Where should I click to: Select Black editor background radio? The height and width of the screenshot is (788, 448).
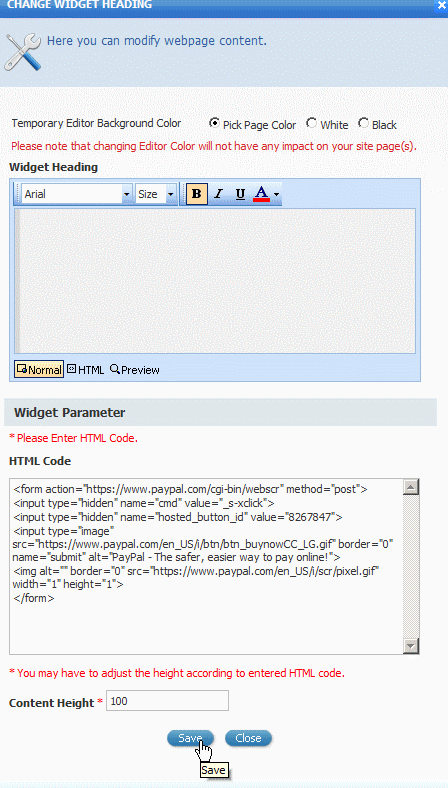(x=363, y=123)
